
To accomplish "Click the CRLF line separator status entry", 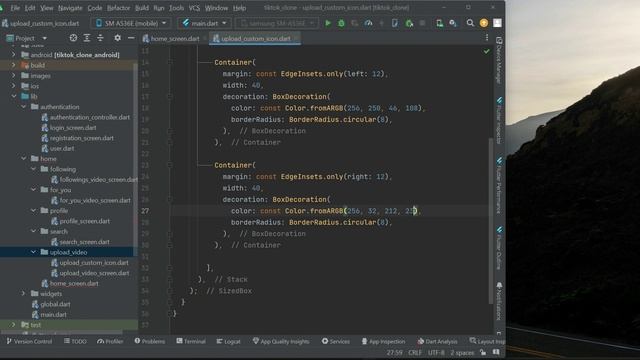I will tap(415, 353).
